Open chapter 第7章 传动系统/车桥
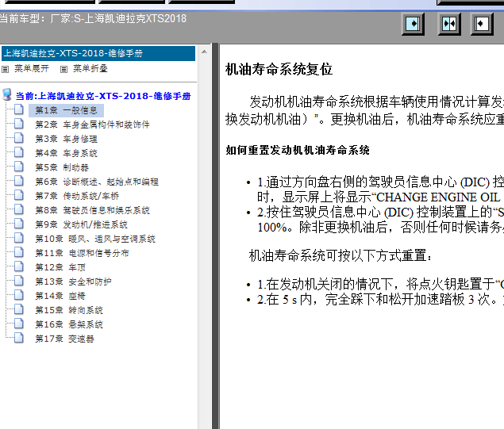 pos(77,196)
